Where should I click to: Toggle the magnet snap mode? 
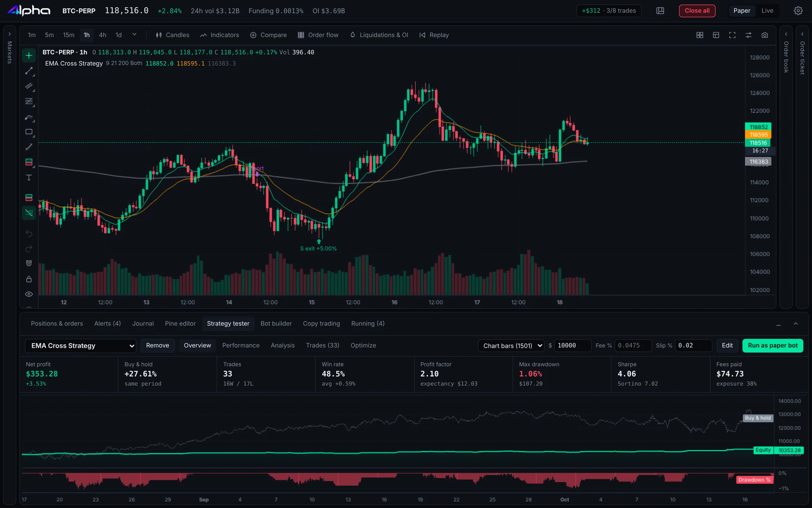point(29,263)
